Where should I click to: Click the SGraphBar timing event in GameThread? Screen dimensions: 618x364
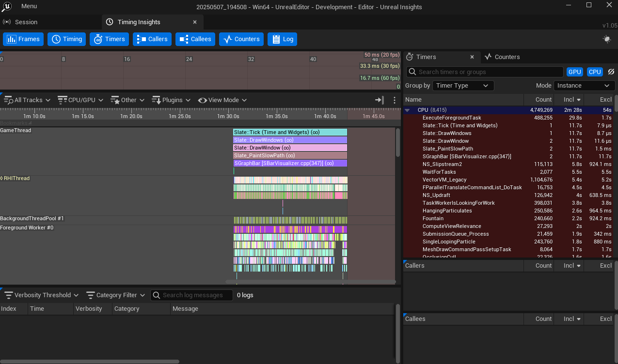(x=290, y=163)
